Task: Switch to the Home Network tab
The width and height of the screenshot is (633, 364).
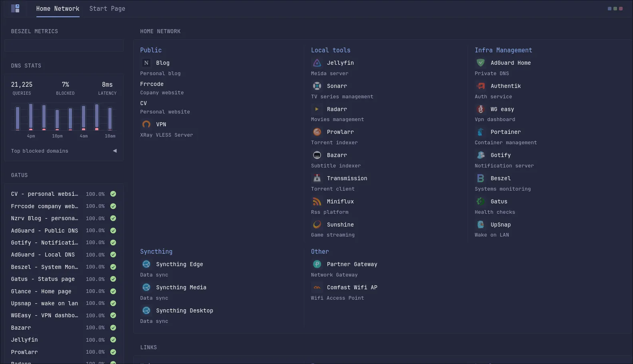Action: tap(58, 9)
